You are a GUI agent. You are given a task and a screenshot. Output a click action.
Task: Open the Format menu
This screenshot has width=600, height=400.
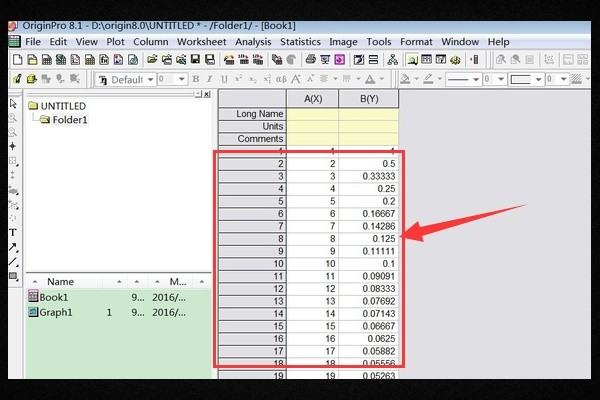[x=416, y=42]
